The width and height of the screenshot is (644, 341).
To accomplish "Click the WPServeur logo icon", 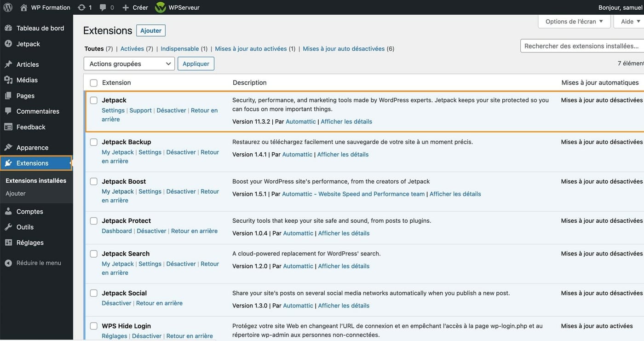I will 160,7.
